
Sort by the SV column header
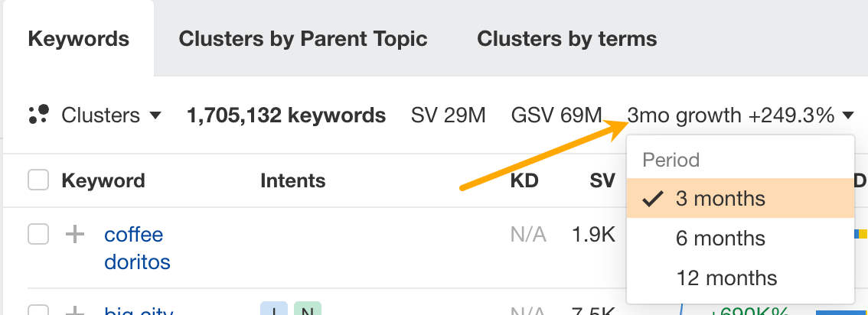pyautogui.click(x=602, y=180)
